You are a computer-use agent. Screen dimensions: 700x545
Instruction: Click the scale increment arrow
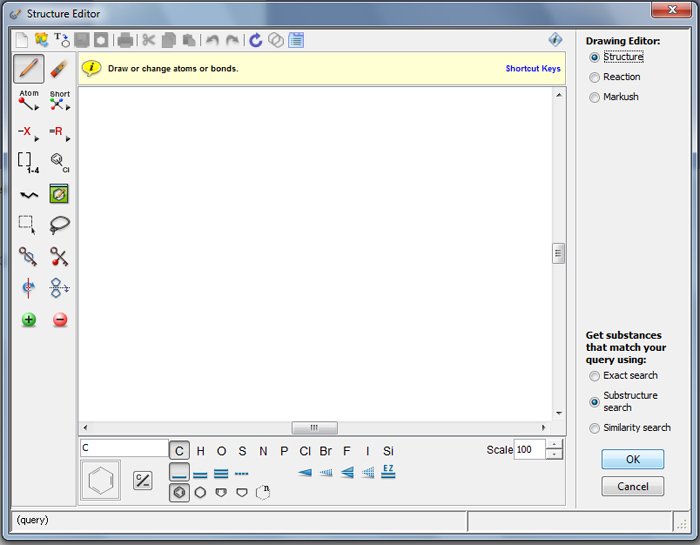554,445
